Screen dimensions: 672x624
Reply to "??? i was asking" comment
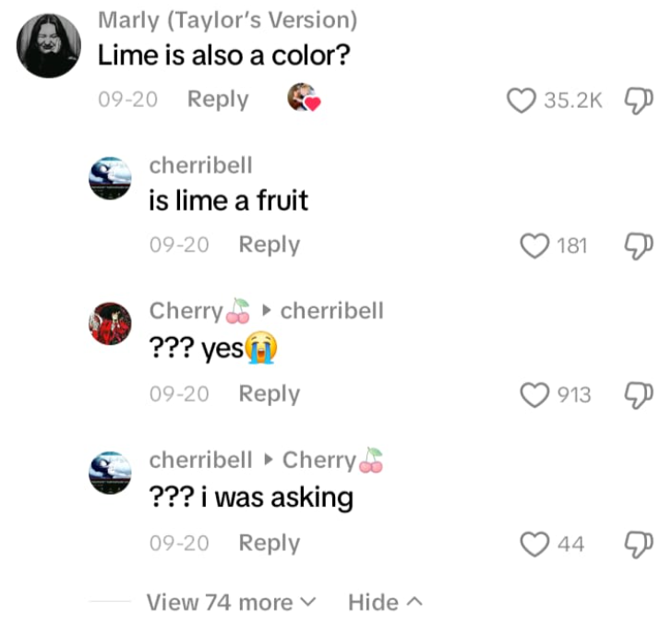click(269, 545)
